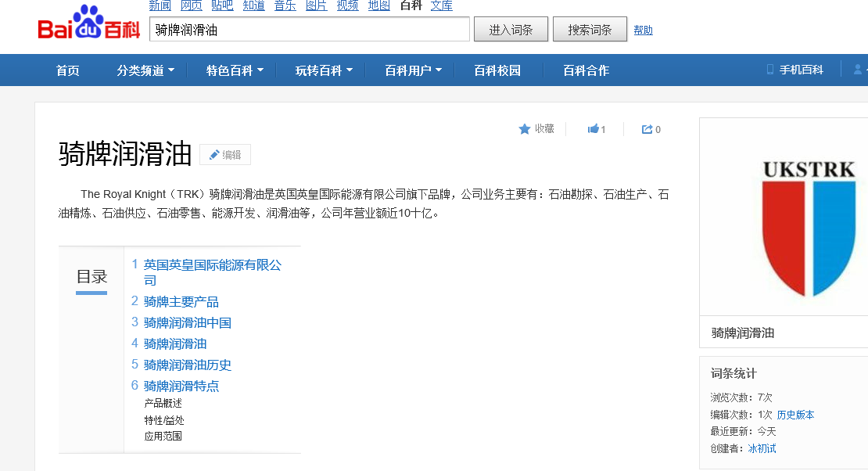The image size is (868, 471).
Task: Click the Baidu Baike logo
Action: (x=88, y=23)
